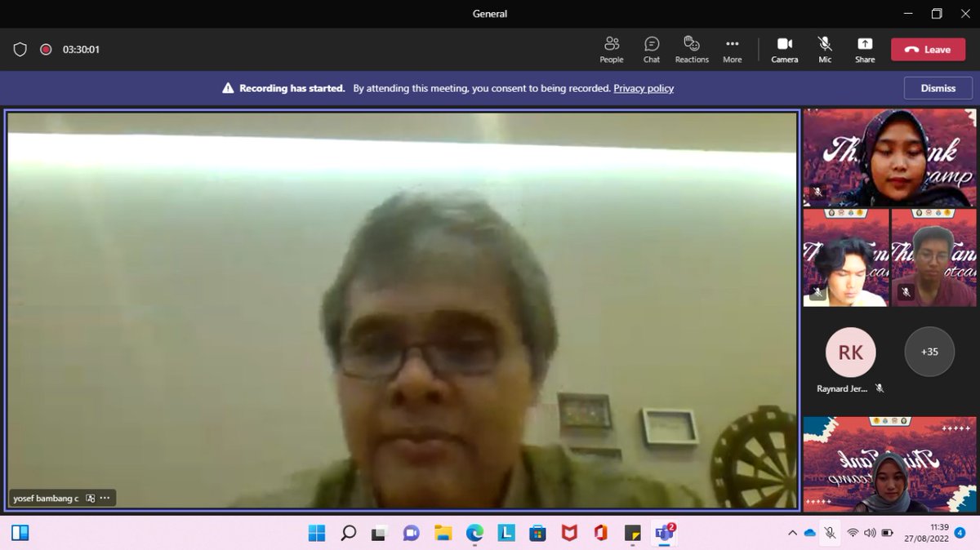Click the RK participant avatar
This screenshot has height=550, width=980.
pyautogui.click(x=850, y=352)
